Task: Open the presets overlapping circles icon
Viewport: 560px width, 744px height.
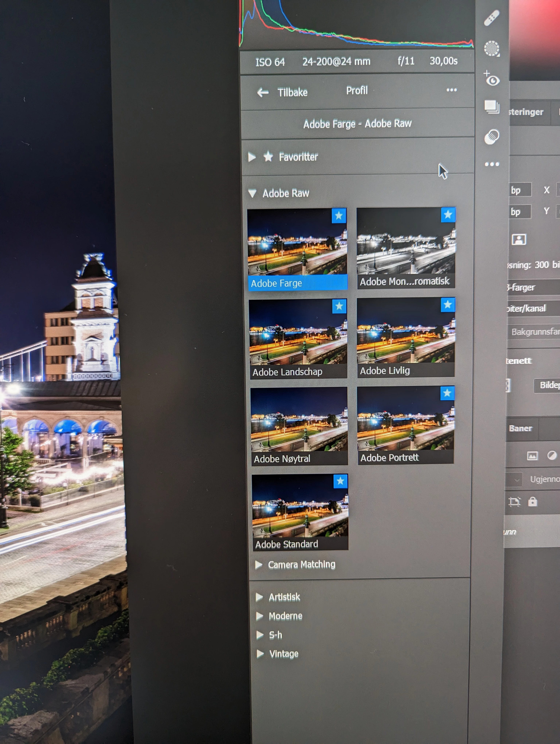Action: [x=492, y=137]
